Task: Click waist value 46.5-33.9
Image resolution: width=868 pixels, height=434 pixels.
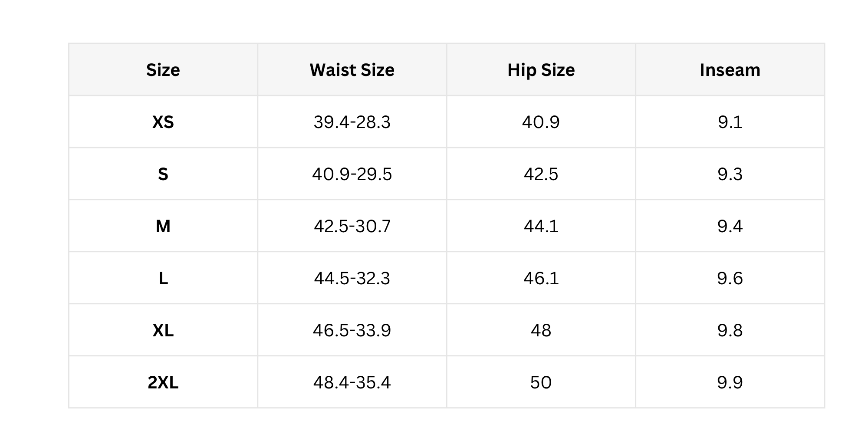Action: point(352,330)
